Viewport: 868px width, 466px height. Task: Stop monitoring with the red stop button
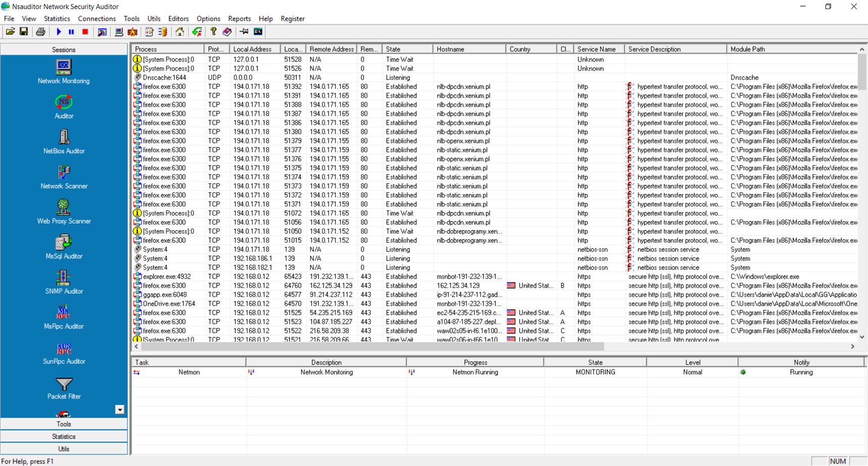[85, 32]
